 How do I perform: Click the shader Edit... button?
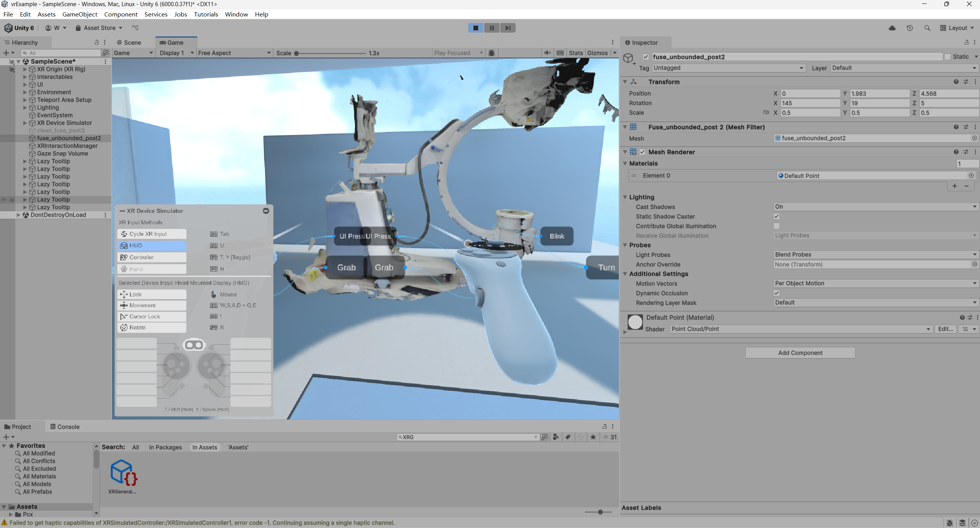(945, 329)
